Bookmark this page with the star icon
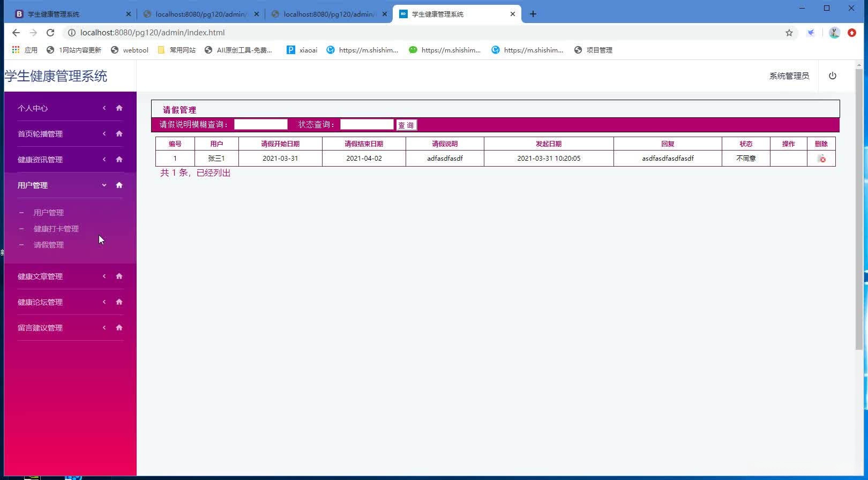 [x=789, y=33]
